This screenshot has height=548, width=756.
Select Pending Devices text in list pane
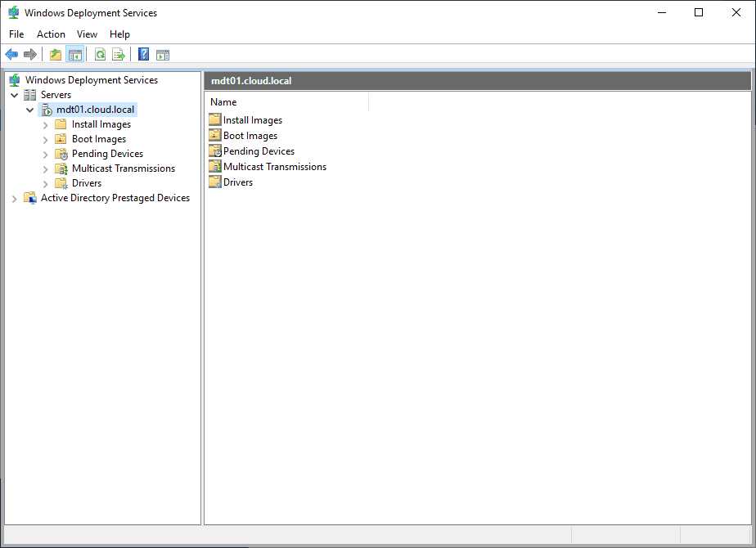[259, 150]
